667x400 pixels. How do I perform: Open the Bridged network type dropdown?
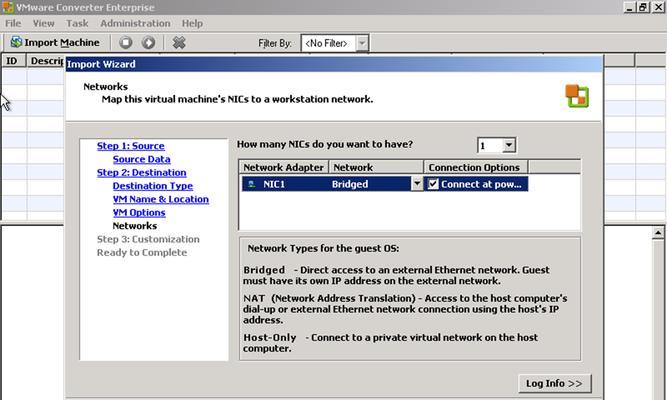pos(417,184)
